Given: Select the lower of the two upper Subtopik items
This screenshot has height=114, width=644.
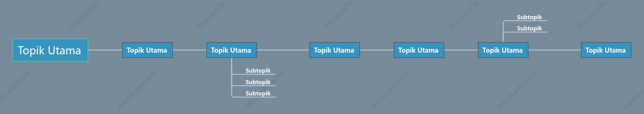Looking at the screenshot, I should pos(529,28).
